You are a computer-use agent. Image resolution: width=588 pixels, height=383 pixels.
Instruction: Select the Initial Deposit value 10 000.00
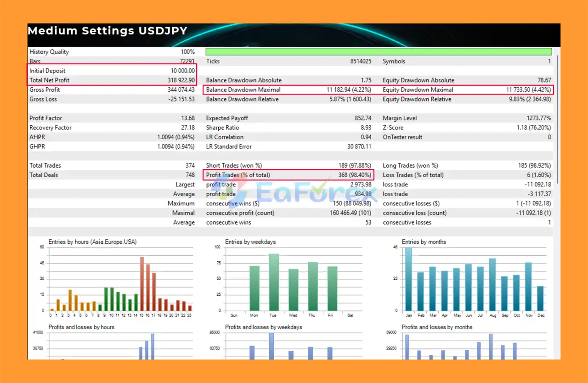coord(182,71)
